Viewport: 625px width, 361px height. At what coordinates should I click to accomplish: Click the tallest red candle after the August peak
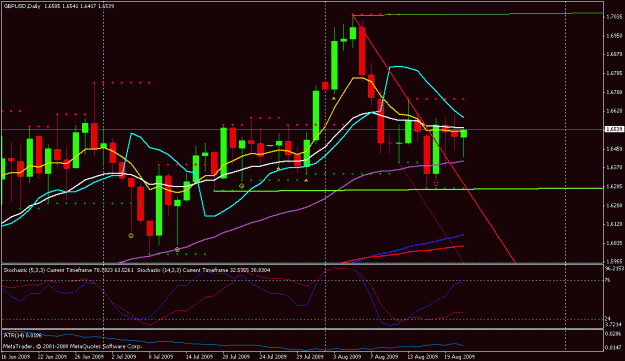[362, 51]
